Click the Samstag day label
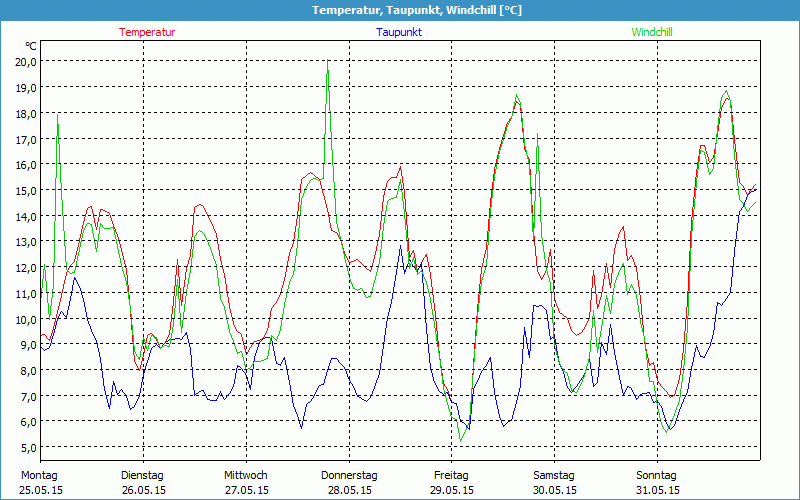 554,476
